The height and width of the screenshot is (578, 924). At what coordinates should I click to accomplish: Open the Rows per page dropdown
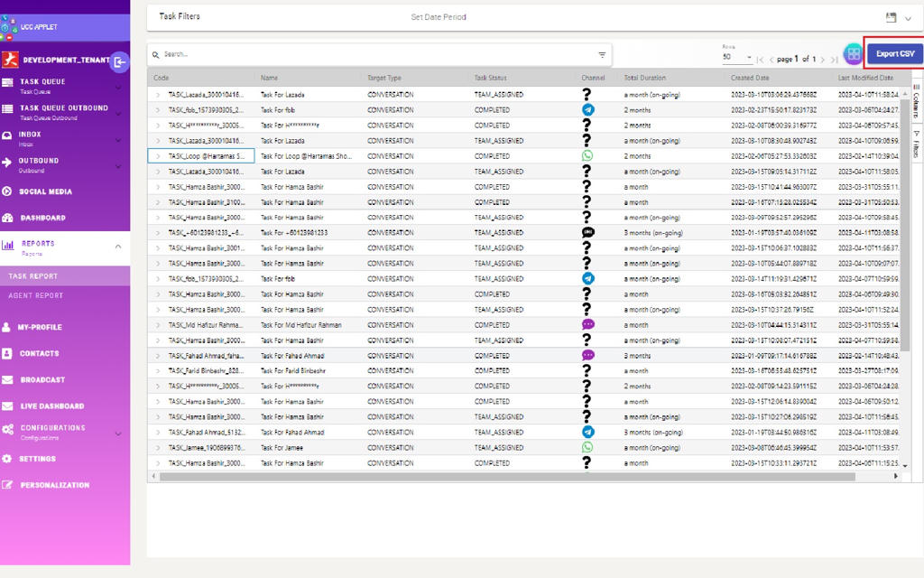click(x=737, y=58)
